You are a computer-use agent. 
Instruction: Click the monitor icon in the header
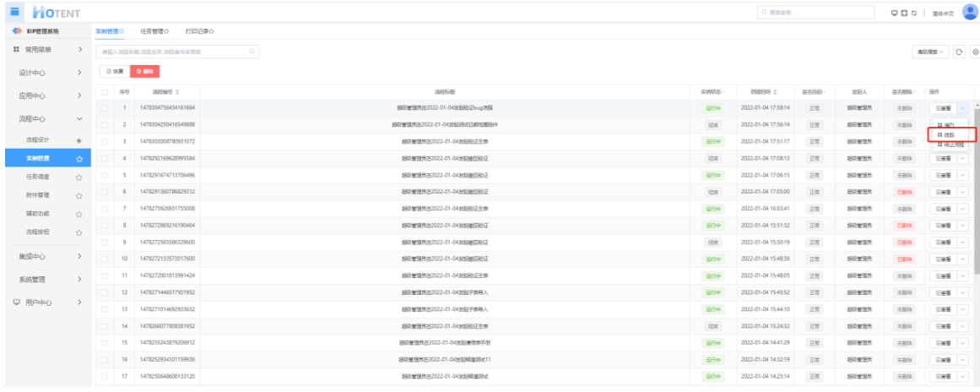pyautogui.click(x=894, y=13)
